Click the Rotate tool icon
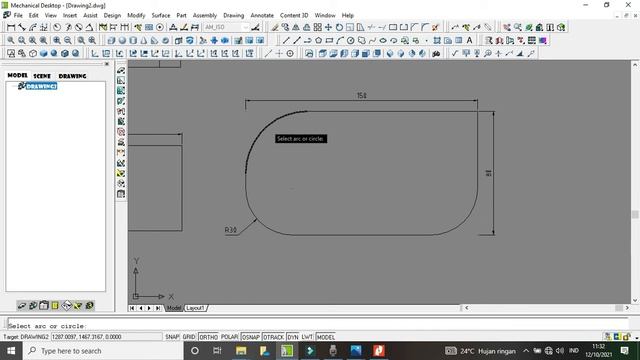The image size is (640, 360). tap(339, 27)
